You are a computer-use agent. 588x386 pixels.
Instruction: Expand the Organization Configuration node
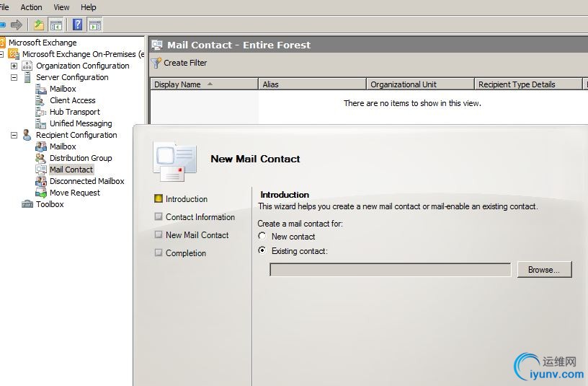tap(14, 66)
